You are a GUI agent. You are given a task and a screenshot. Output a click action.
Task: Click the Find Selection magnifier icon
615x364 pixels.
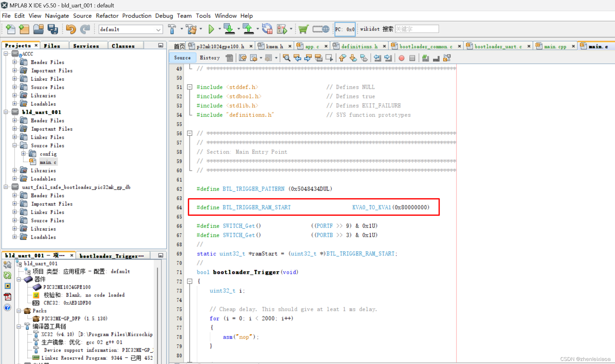click(286, 58)
